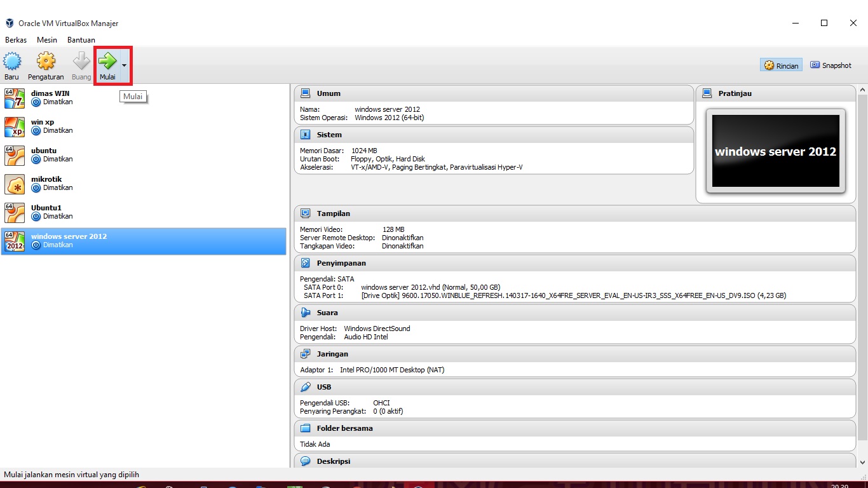Click the '128 MB' video memory value
The height and width of the screenshot is (488, 868).
point(393,229)
